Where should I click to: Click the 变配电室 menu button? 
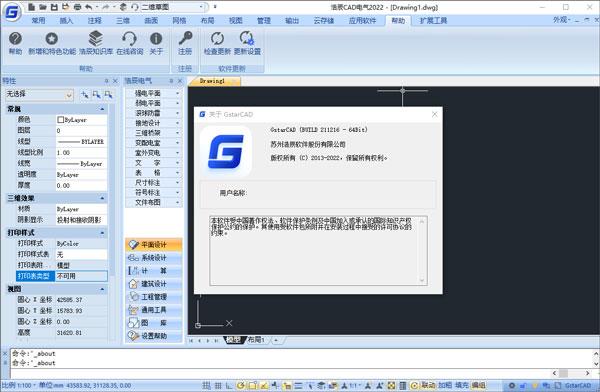point(154,143)
